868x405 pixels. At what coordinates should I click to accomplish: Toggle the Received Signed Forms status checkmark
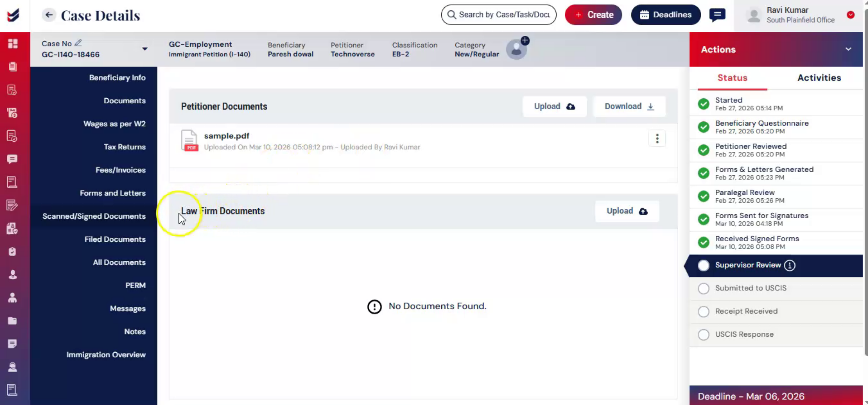[703, 242]
